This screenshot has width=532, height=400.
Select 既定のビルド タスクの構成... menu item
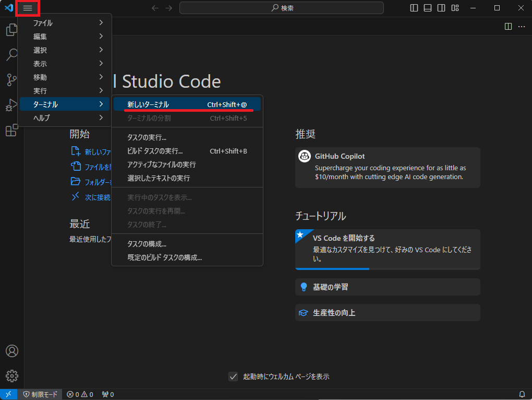[187, 257]
